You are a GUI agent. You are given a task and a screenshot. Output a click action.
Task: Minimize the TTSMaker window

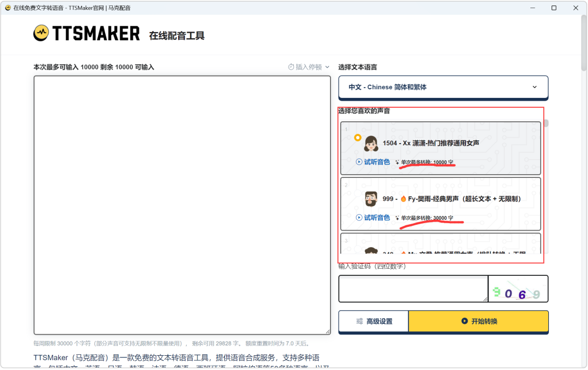532,8
